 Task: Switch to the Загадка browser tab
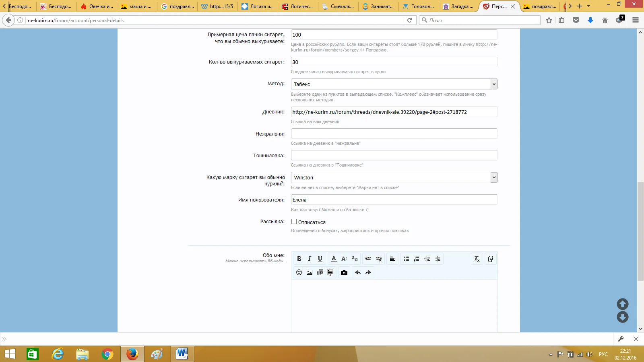459,6
